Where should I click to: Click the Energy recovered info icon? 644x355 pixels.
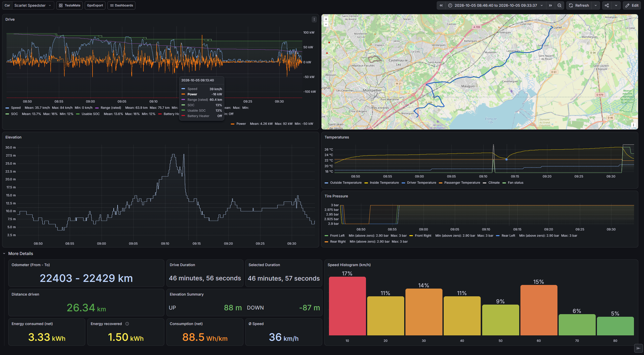tap(127, 324)
